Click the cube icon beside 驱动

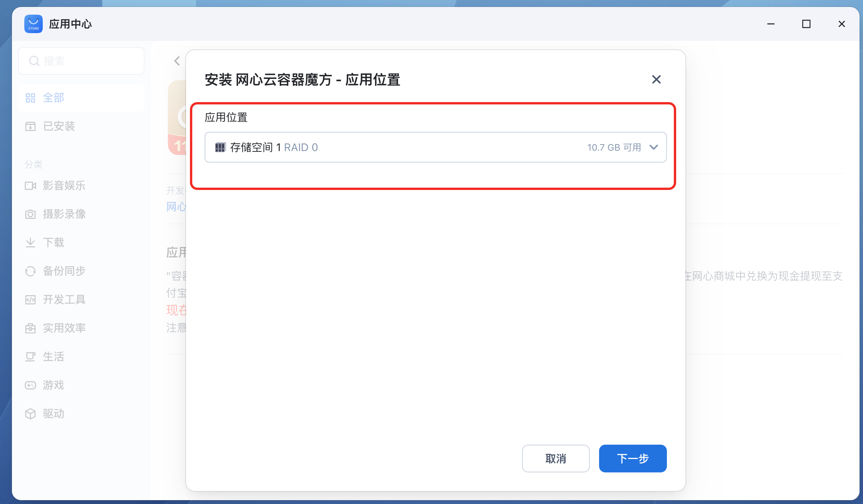[30, 414]
